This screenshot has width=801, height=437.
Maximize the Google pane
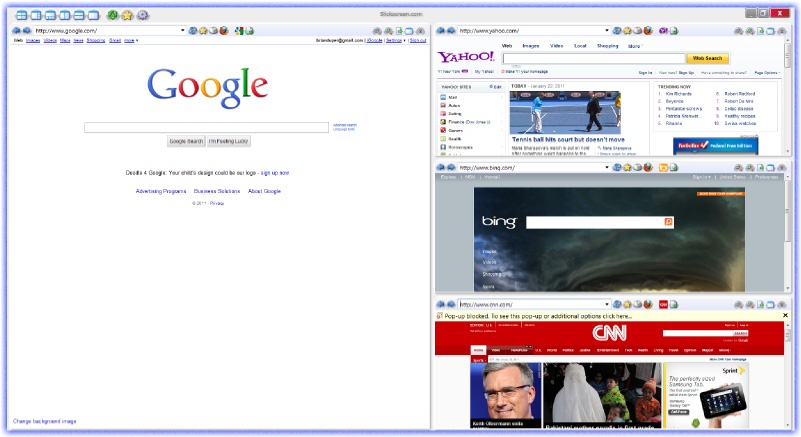[409, 31]
